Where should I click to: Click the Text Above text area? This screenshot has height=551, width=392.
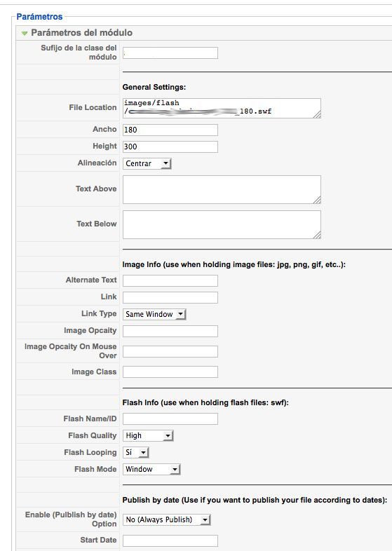222,189
